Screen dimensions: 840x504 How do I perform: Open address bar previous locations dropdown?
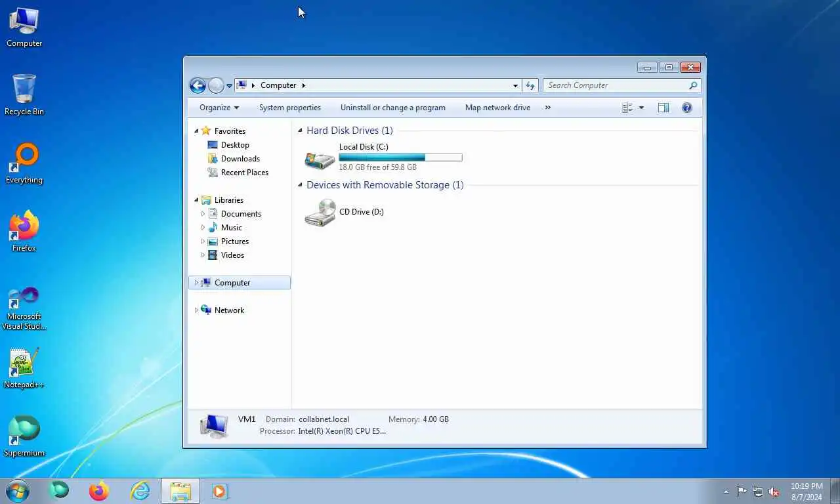pyautogui.click(x=515, y=85)
